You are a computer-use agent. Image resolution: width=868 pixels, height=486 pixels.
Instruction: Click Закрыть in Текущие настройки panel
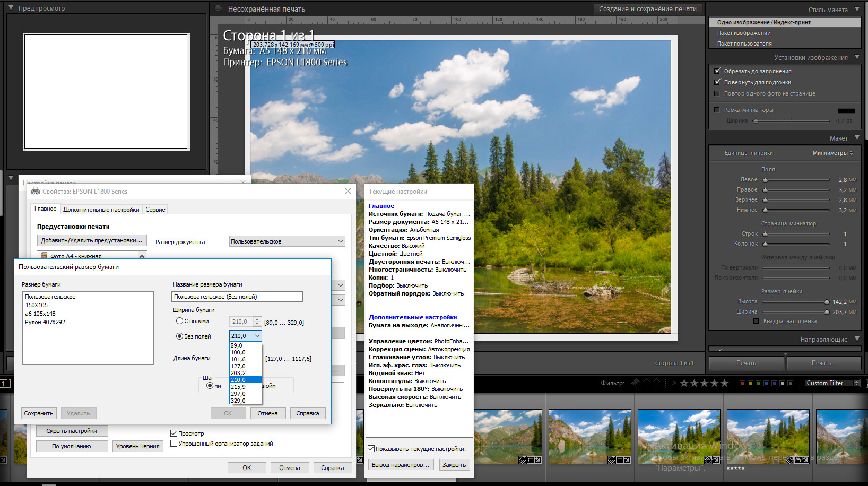455,465
